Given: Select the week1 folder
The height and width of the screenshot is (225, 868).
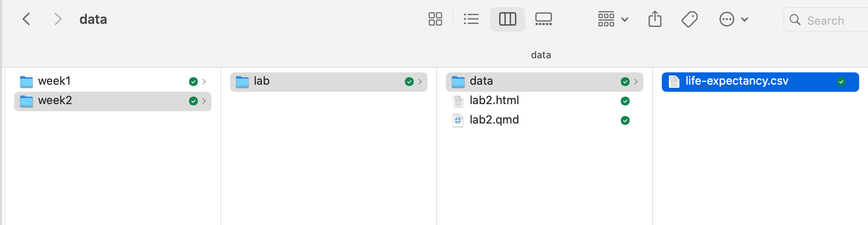Looking at the screenshot, I should coord(54,81).
